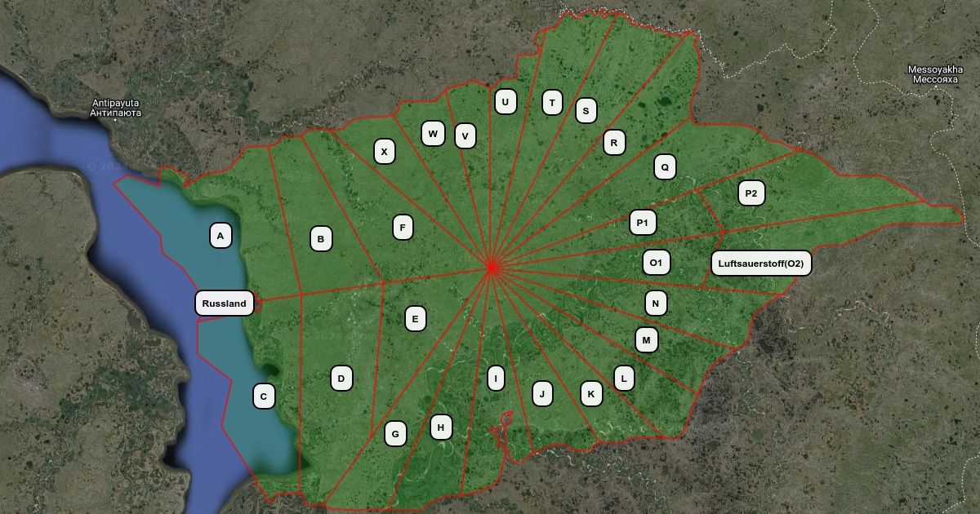
Task: Select the zone label V
Action: point(465,135)
